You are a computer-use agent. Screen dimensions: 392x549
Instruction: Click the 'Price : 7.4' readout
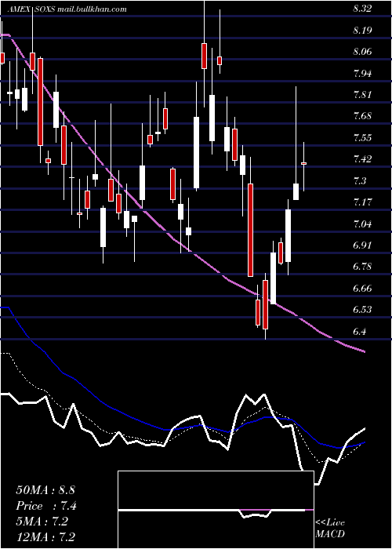click(45, 506)
